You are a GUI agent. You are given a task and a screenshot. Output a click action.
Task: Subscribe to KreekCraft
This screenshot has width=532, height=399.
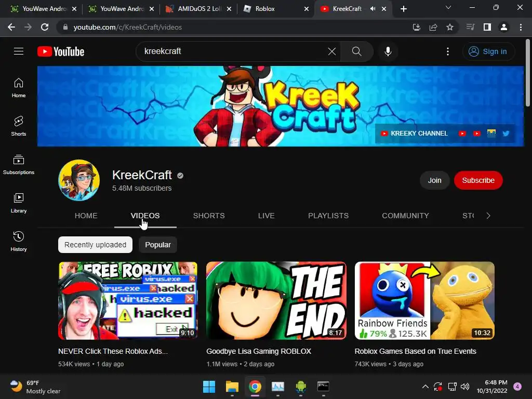[x=478, y=180]
